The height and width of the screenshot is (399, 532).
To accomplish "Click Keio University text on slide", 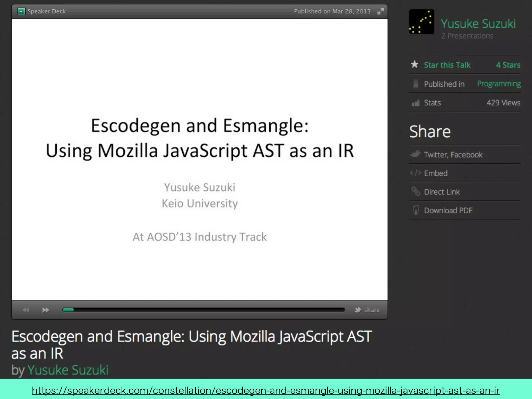I will click(199, 203).
